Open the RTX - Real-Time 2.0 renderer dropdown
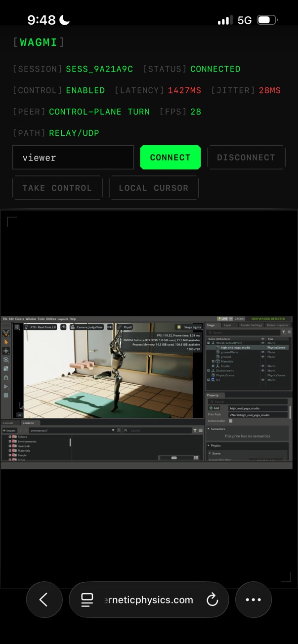The width and height of the screenshot is (298, 644). (41, 327)
